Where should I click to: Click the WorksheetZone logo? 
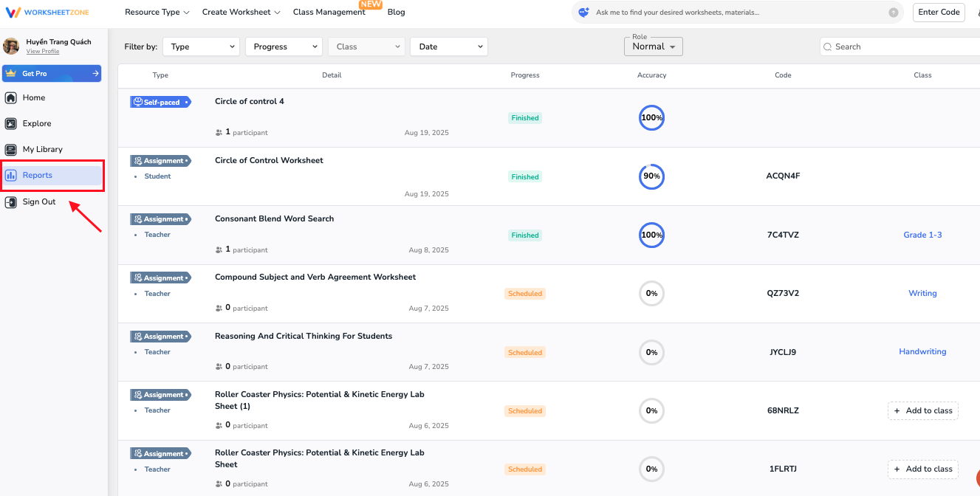point(47,13)
